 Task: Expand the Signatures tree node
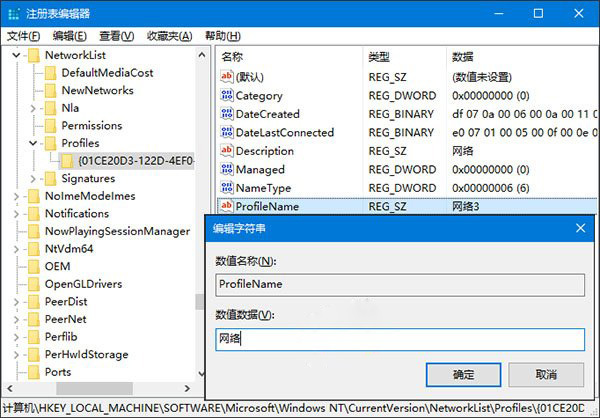click(33, 179)
